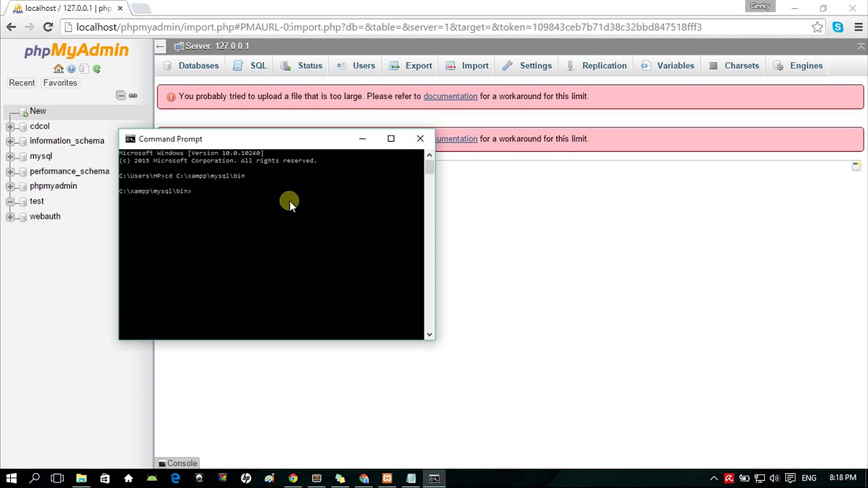Open the Status tab

pos(302,66)
